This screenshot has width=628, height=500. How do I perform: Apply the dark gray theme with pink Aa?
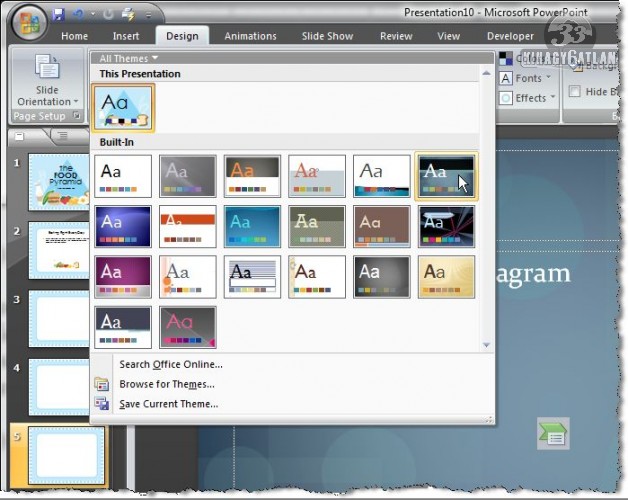187,327
